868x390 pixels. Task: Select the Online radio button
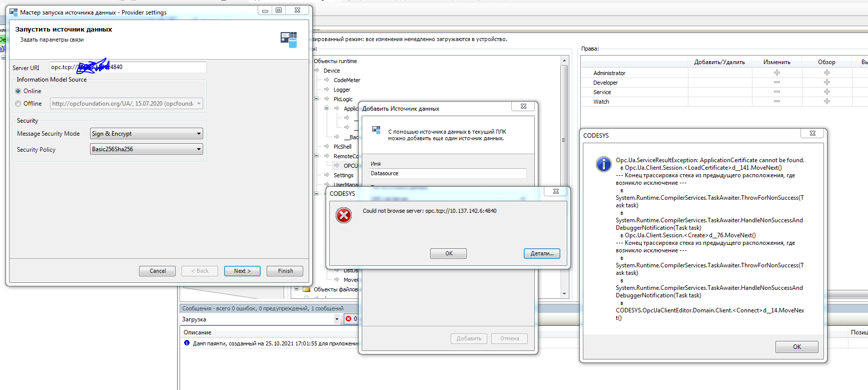point(19,91)
